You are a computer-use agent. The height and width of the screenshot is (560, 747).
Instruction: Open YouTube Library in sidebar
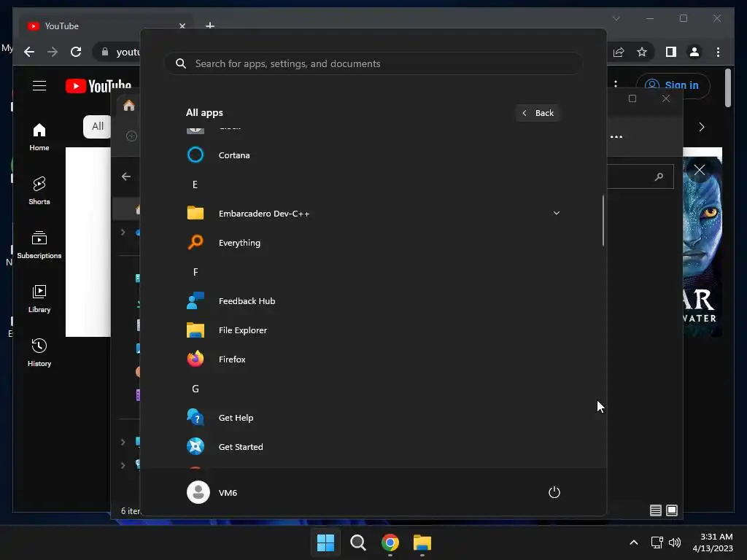pos(39,298)
